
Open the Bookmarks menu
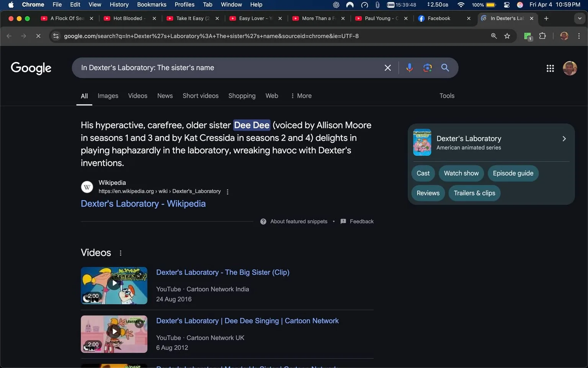(x=152, y=5)
